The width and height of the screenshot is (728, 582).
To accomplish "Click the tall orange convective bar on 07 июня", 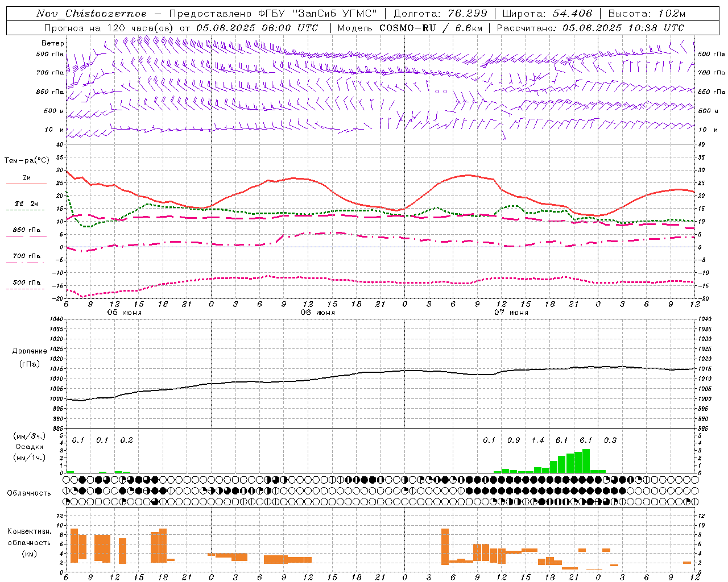I will coord(445,546).
